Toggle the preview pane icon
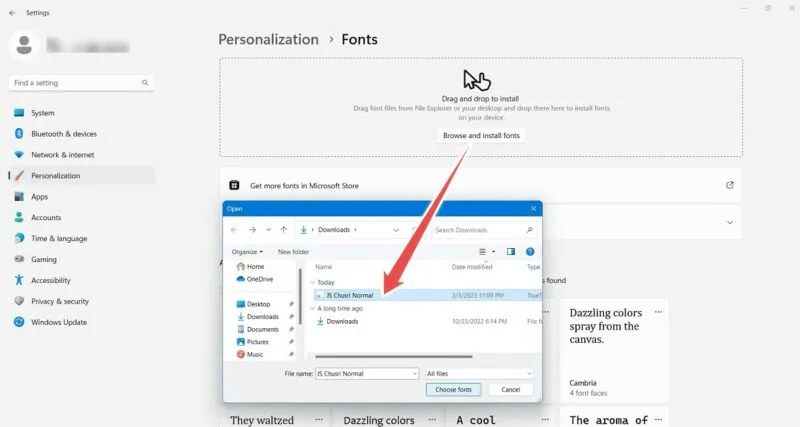The height and width of the screenshot is (427, 800). (511, 252)
